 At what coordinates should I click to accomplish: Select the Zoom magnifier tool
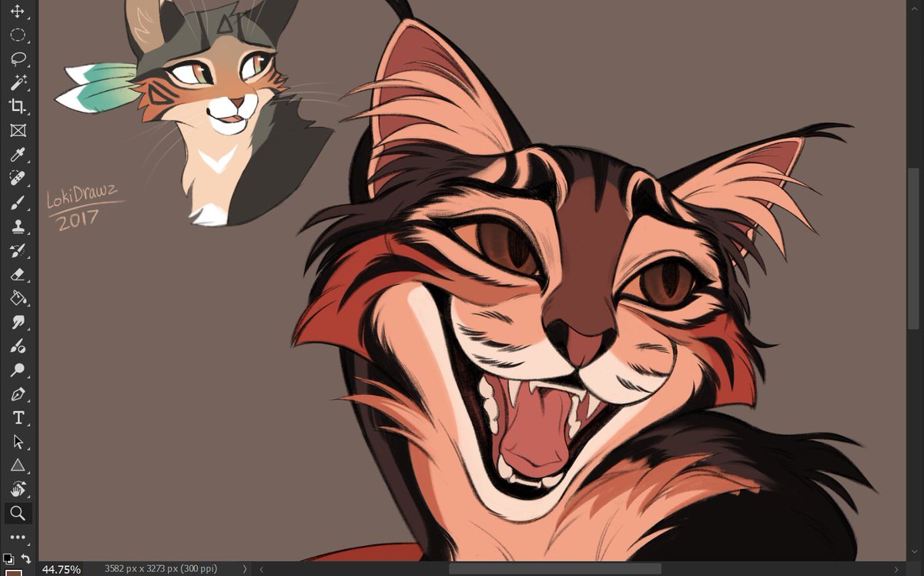pyautogui.click(x=17, y=513)
